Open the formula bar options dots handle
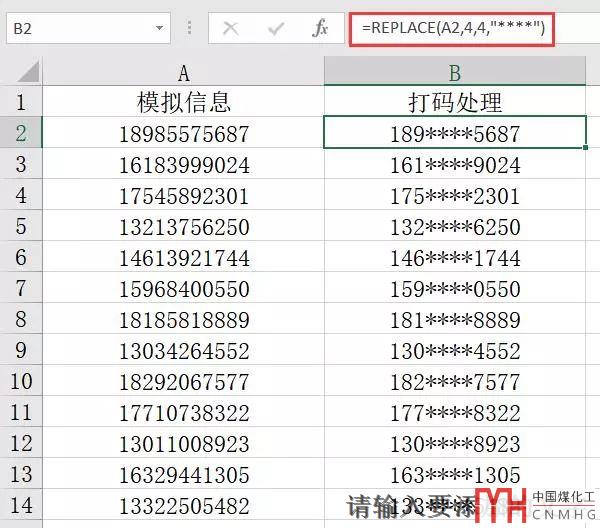This screenshot has width=600, height=528. pyautogui.click(x=189, y=28)
